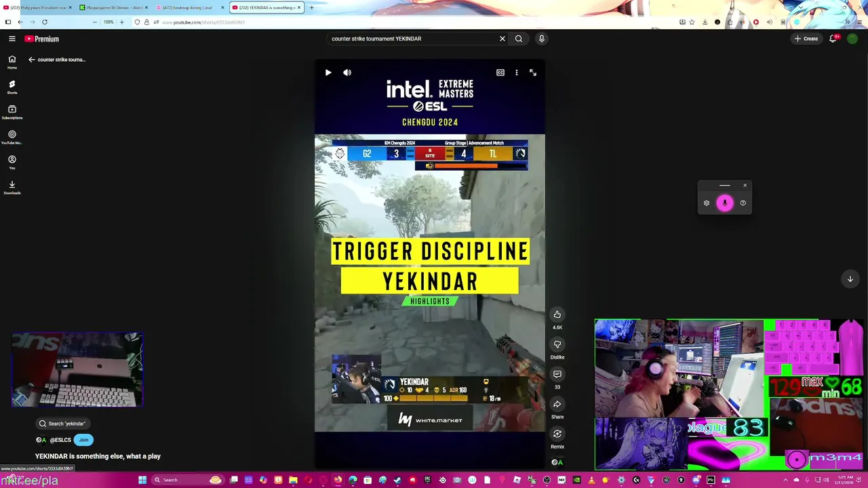Open the ESL channel avatar below Remix
Viewport: 868px width, 488px height.
tap(557, 462)
